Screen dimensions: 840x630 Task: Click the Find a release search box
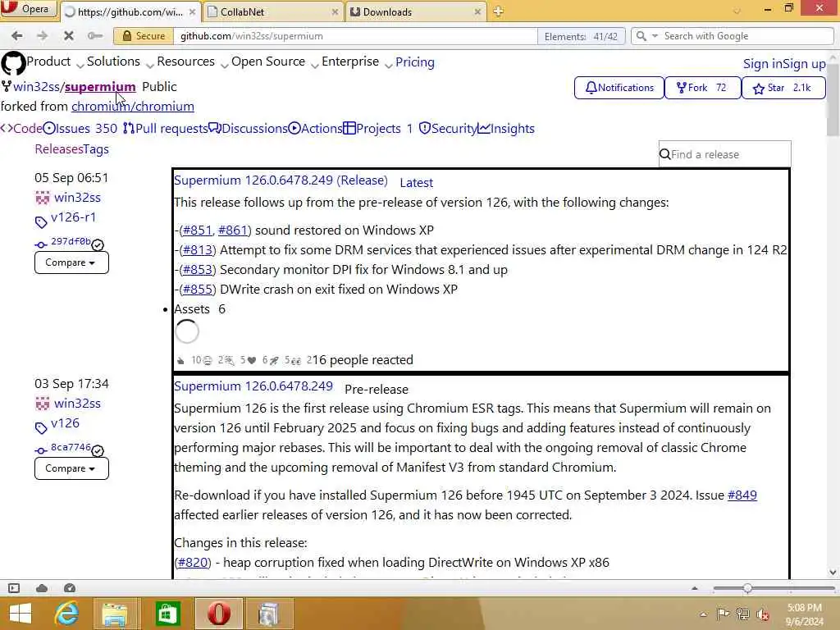tap(724, 154)
